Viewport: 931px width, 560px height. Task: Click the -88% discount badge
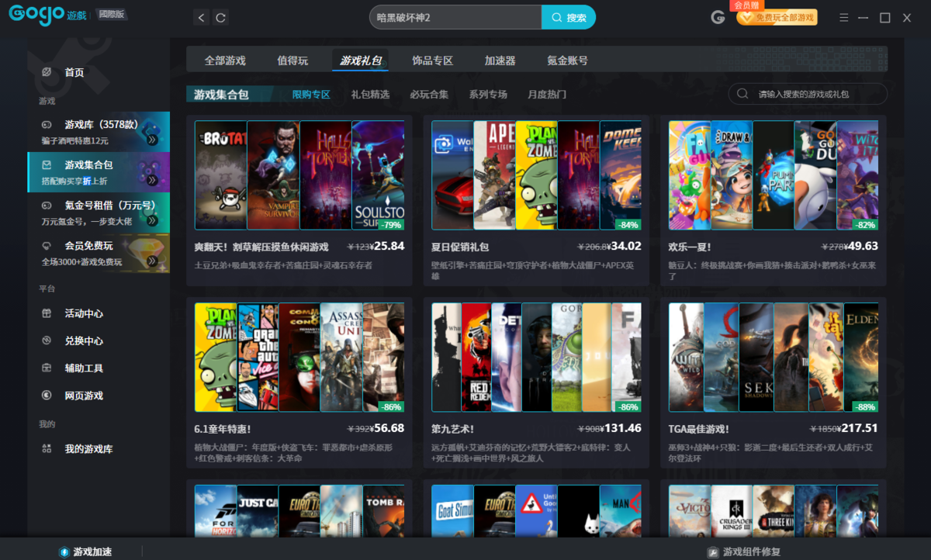[865, 406]
